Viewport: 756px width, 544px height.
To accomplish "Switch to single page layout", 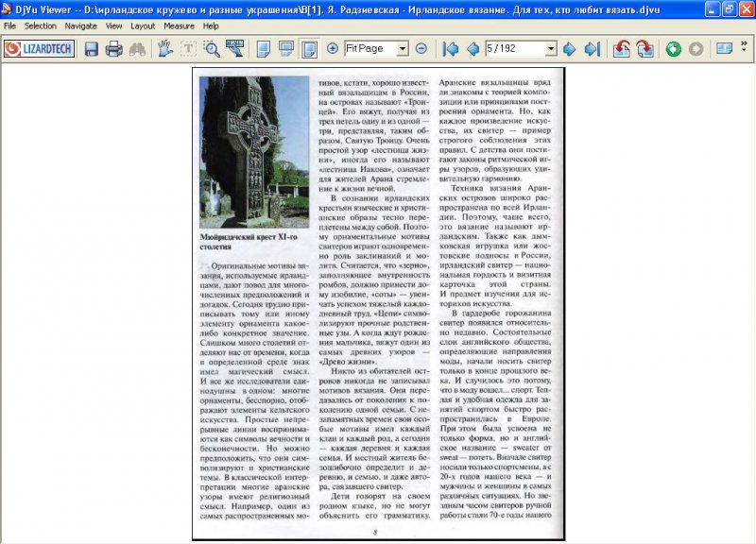I will click(x=264, y=49).
